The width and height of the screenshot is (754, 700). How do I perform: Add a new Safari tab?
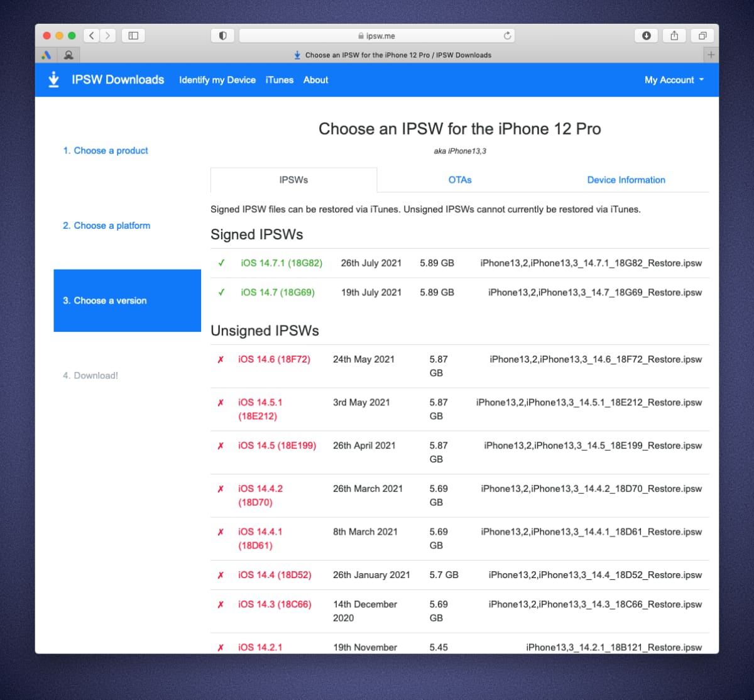(x=711, y=55)
